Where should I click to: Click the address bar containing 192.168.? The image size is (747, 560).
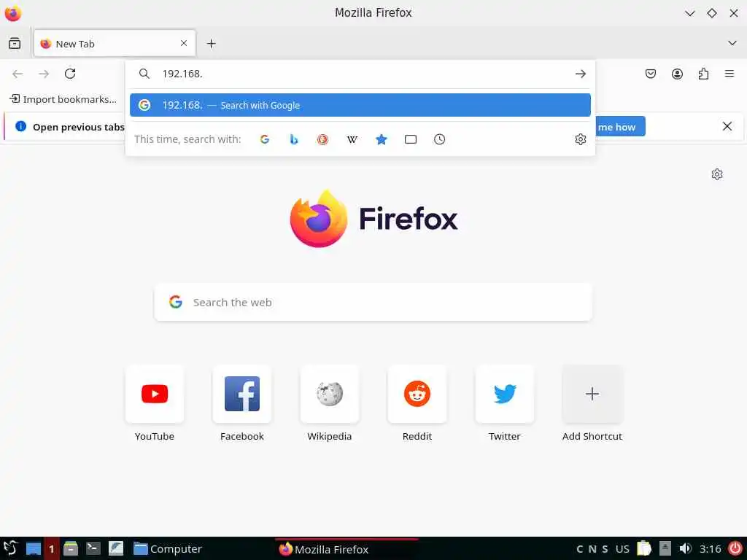[362, 74]
